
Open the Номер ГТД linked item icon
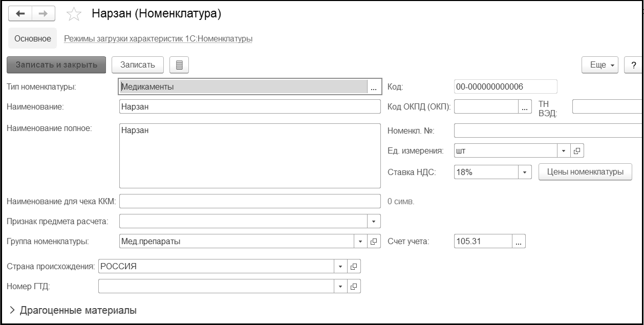[354, 286]
